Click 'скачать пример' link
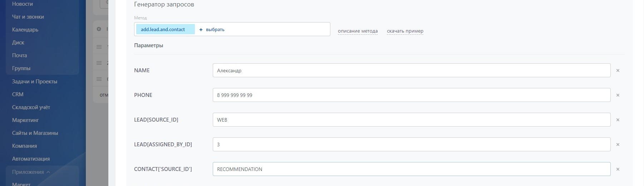The height and width of the screenshot is (186, 644). 405,31
